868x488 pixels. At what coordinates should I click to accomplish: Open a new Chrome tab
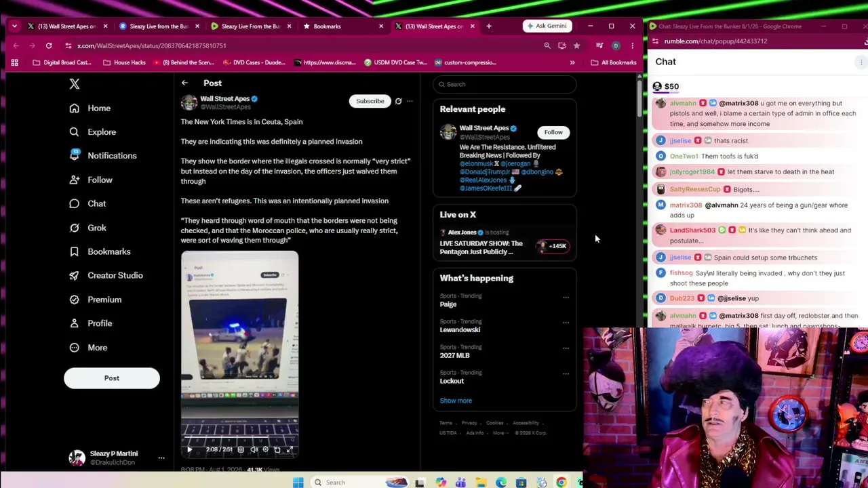click(x=489, y=26)
